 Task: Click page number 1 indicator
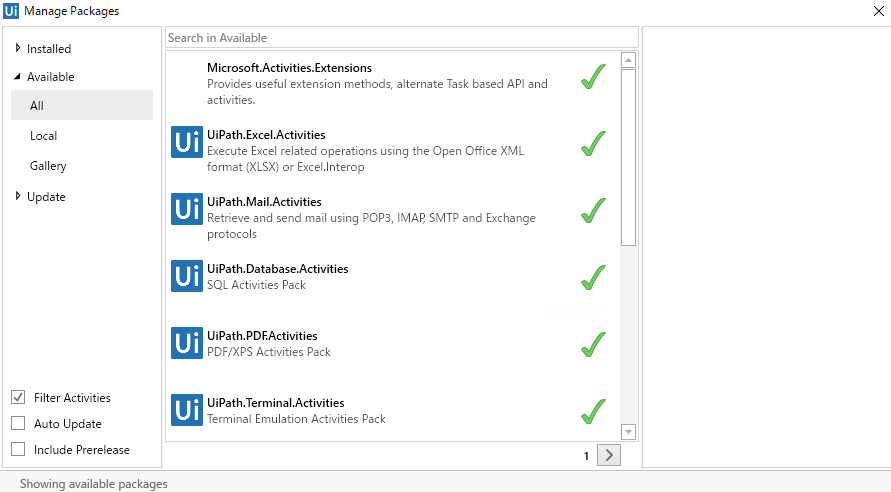pos(586,456)
